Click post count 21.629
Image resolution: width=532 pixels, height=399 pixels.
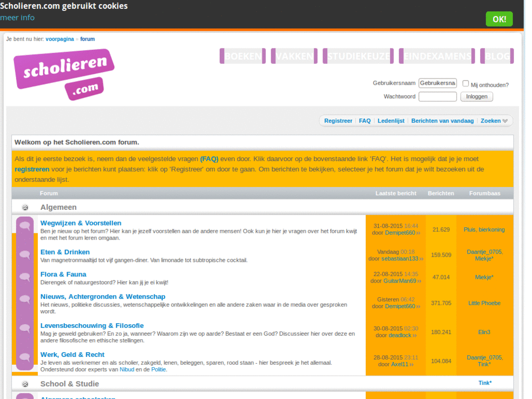[x=441, y=230]
